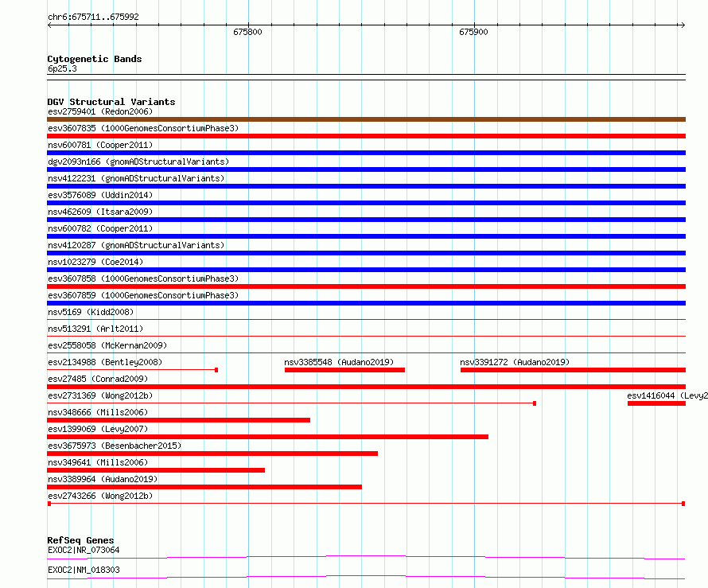Click the DGV Structural Variants track title
This screenshot has width=708, height=588.
111,102
